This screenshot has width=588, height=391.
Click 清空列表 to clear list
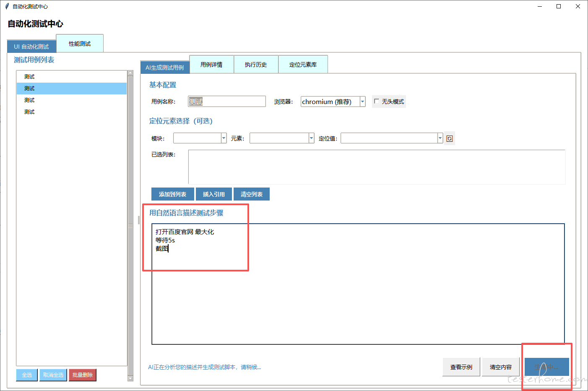[x=252, y=194]
